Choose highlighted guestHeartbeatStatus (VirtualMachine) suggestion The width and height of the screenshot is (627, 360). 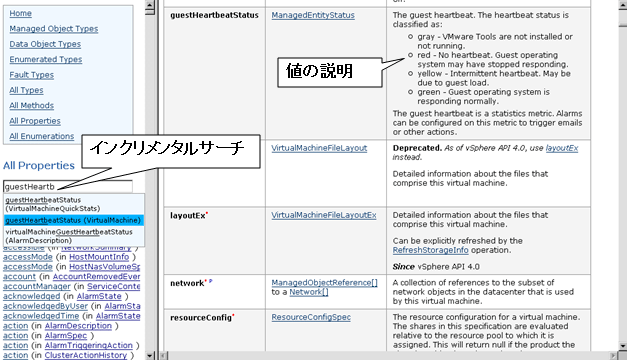coord(74,220)
